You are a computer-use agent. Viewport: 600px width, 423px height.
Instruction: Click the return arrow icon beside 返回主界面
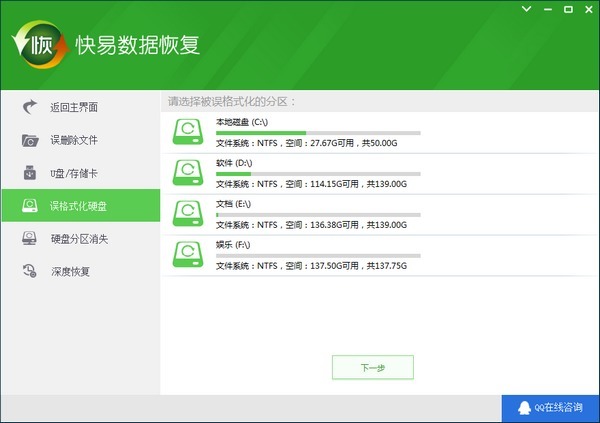point(29,107)
